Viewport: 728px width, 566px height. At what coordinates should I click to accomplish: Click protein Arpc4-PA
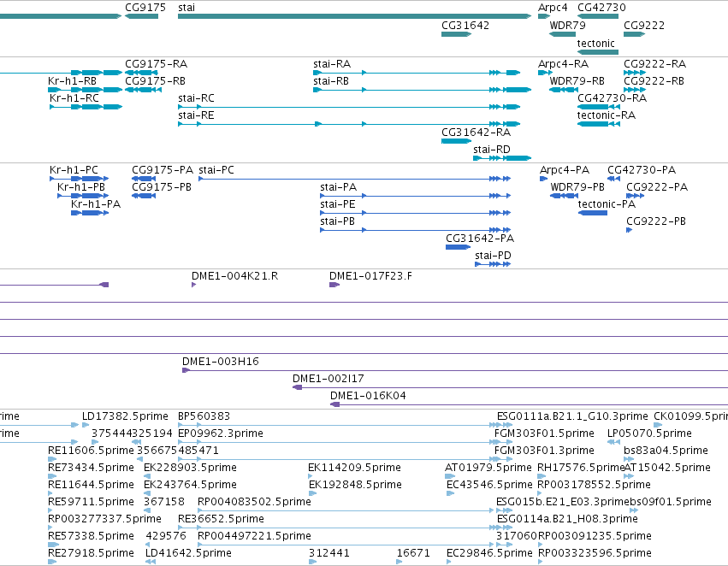[x=544, y=179]
